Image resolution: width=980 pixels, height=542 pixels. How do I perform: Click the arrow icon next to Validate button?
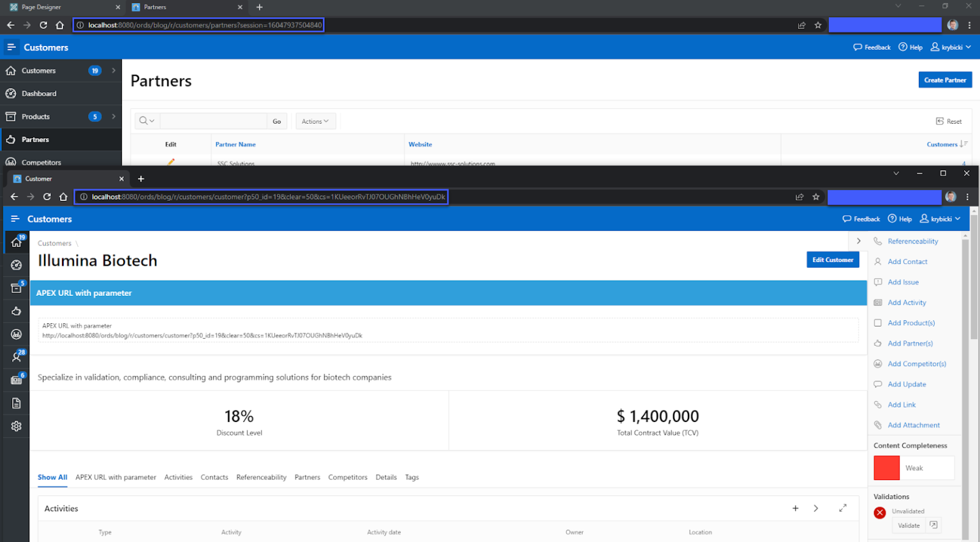(933, 525)
